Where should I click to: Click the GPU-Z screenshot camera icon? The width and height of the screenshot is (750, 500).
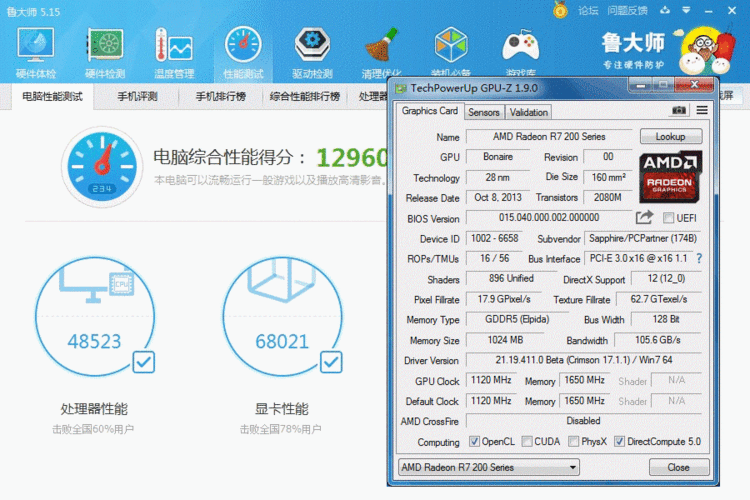pos(679,111)
